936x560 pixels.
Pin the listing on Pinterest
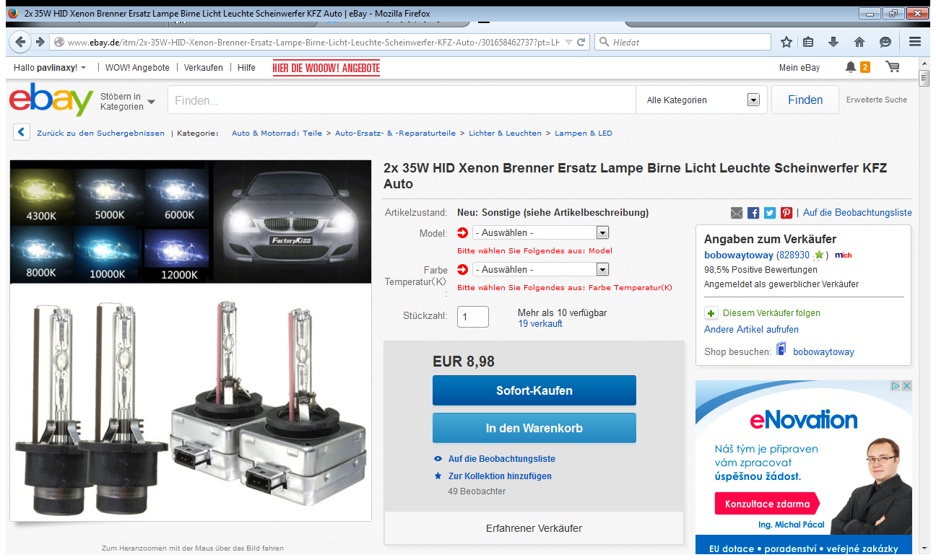(x=786, y=213)
